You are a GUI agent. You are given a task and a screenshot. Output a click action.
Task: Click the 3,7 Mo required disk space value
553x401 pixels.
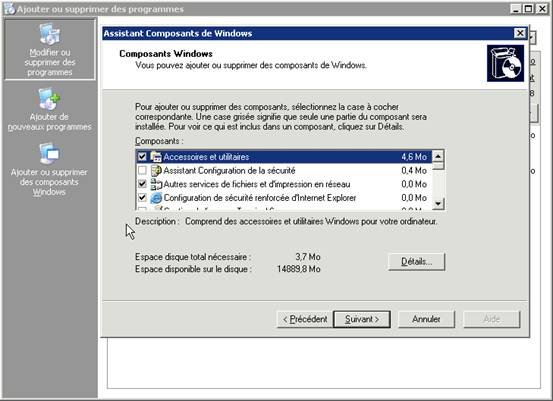pyautogui.click(x=308, y=257)
